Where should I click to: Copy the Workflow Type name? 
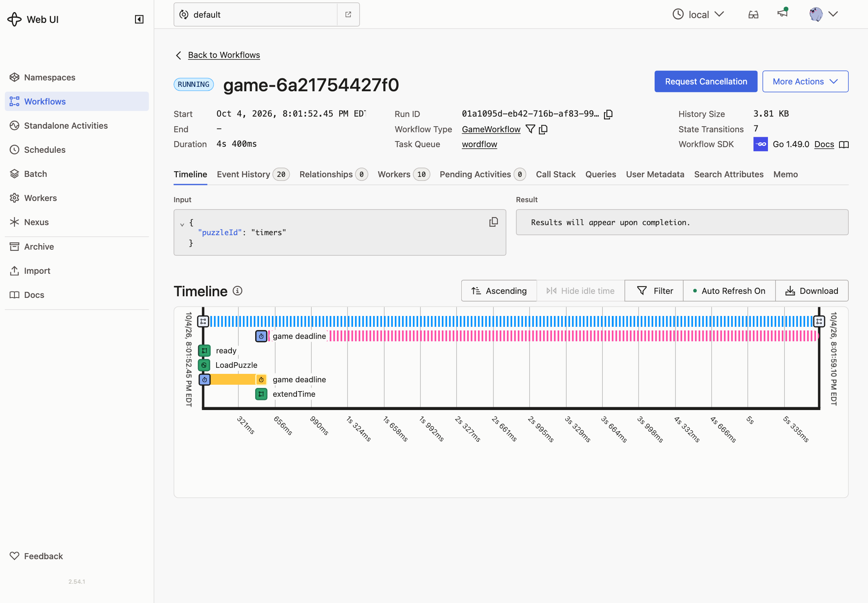543,129
